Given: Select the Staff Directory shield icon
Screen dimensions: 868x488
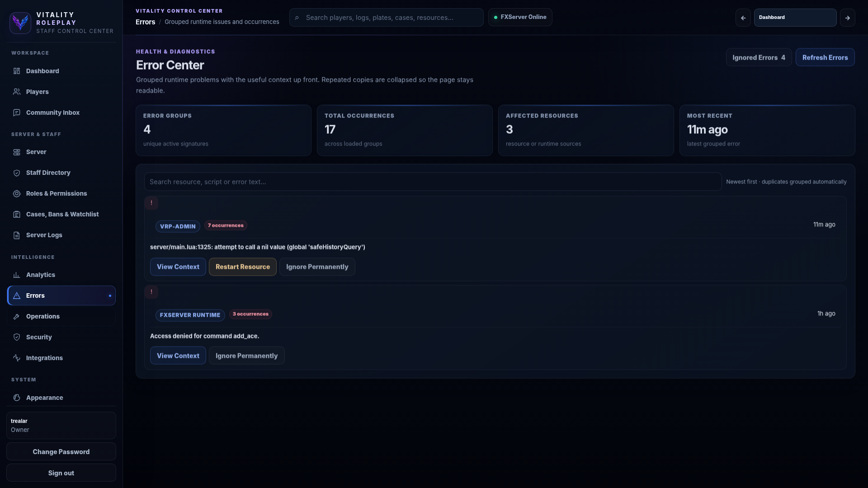Looking at the screenshot, I should [17, 173].
